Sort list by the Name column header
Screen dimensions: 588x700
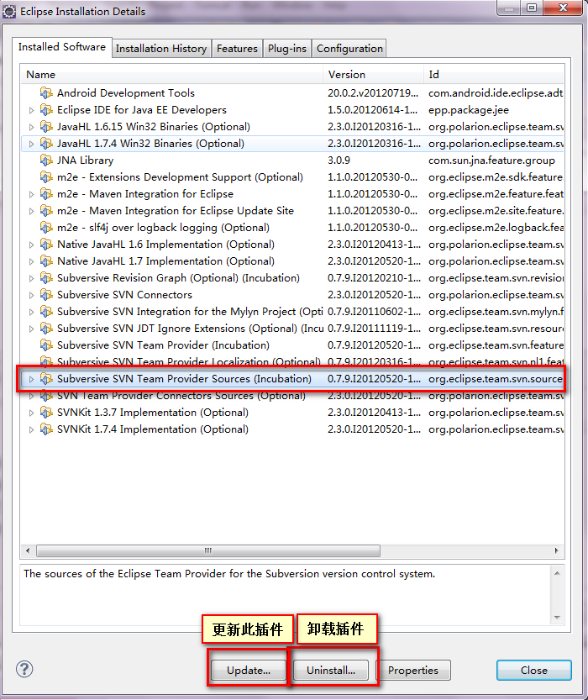point(171,75)
